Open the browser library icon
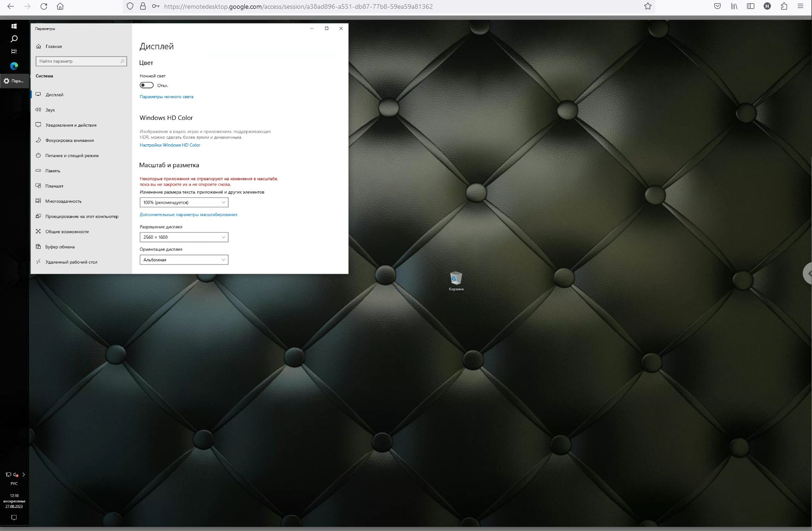 tap(734, 6)
